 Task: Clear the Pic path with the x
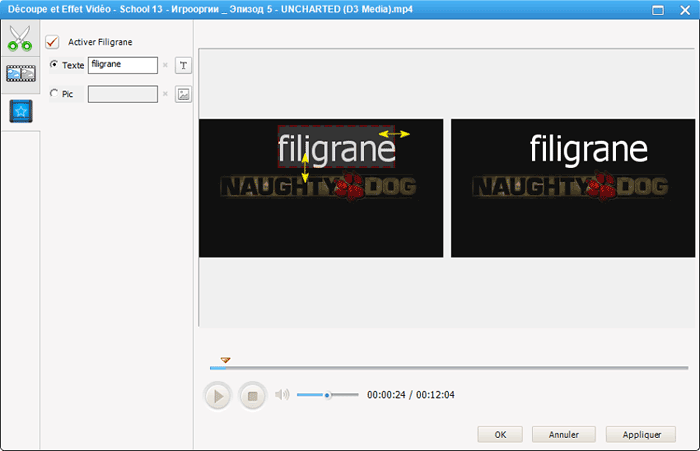point(165,94)
